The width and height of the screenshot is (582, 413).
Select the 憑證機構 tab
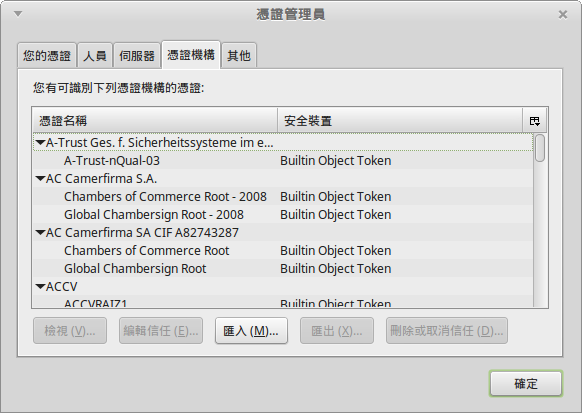click(191, 55)
